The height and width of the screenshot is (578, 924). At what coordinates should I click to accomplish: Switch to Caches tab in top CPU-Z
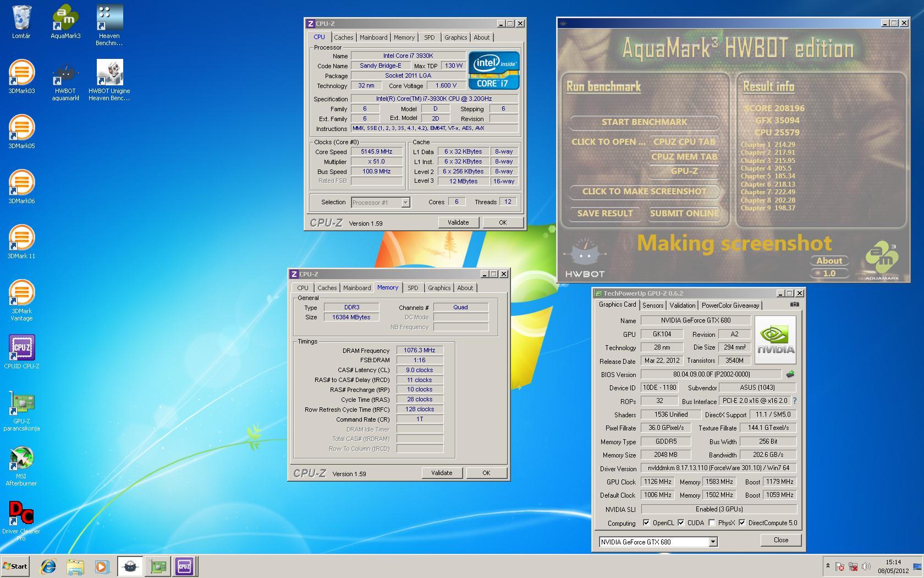[343, 37]
